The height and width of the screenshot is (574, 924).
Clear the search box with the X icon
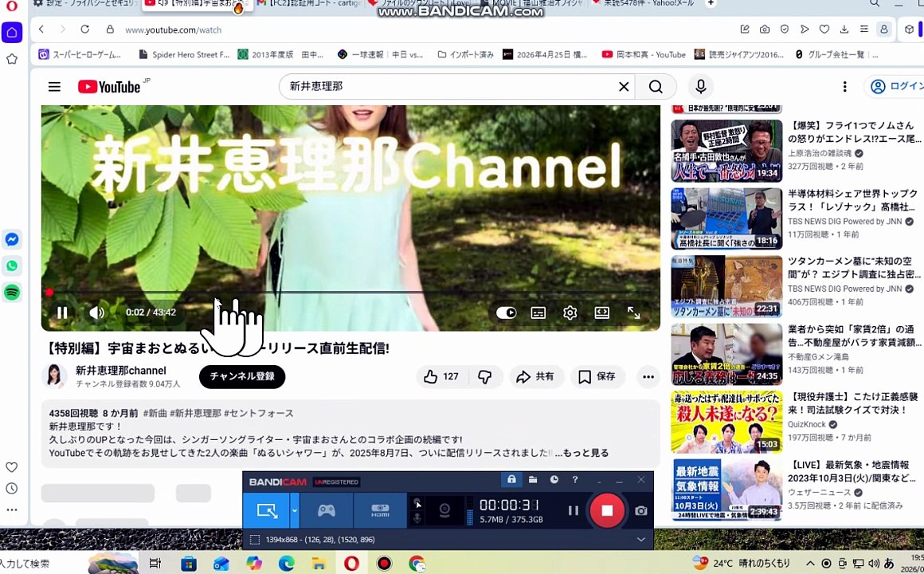(x=624, y=87)
